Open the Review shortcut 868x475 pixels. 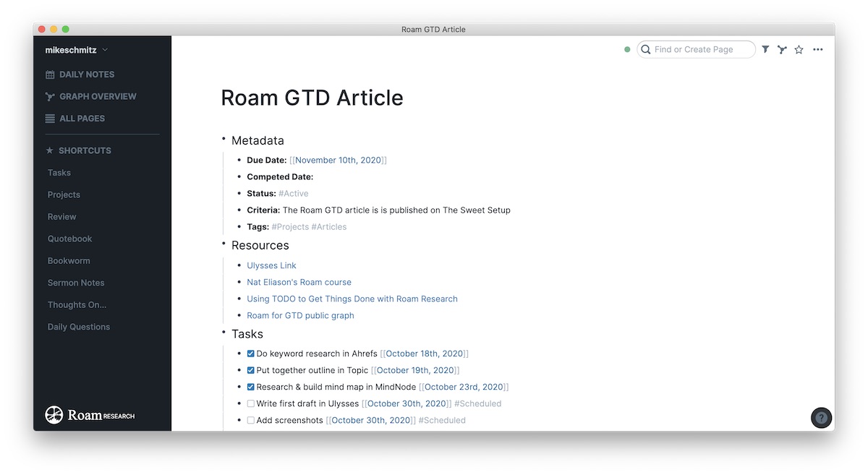[61, 217]
